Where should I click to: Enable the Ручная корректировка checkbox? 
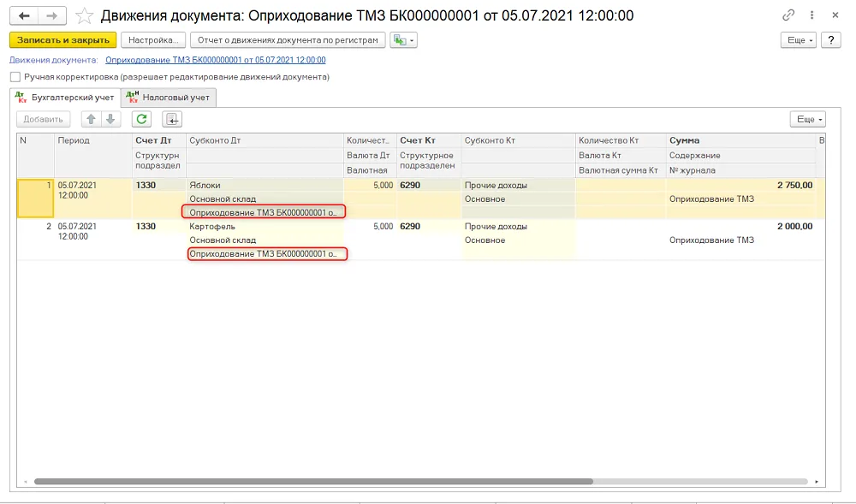(x=15, y=77)
